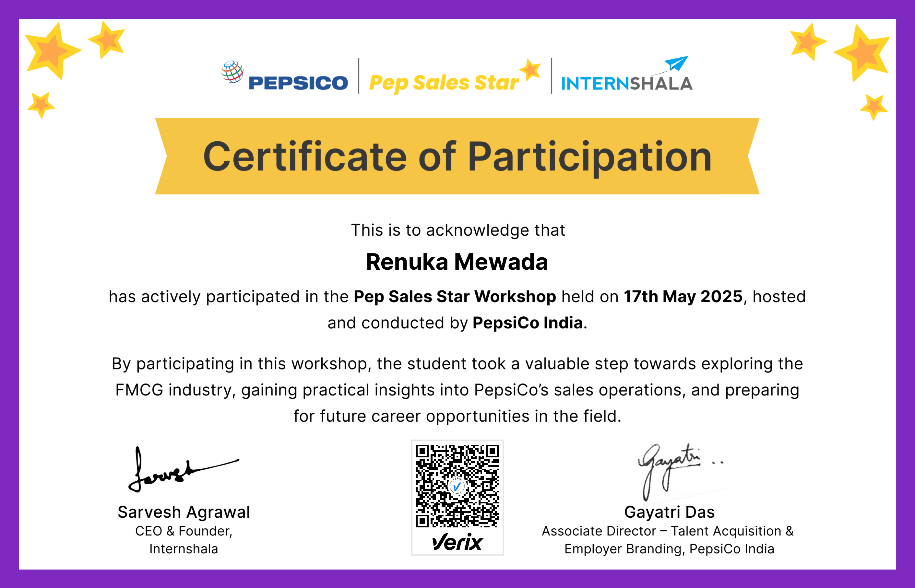915x588 pixels.
Task: Click the Pep Sales Star logo text
Action: tap(444, 83)
